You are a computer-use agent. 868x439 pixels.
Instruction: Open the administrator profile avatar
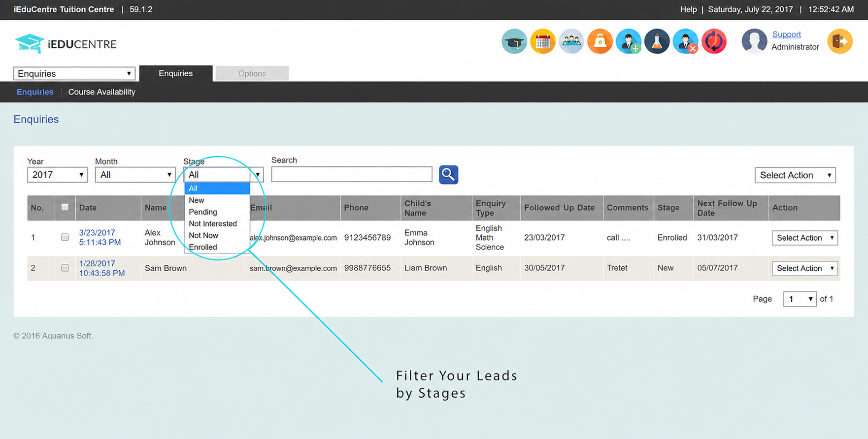[x=754, y=41]
